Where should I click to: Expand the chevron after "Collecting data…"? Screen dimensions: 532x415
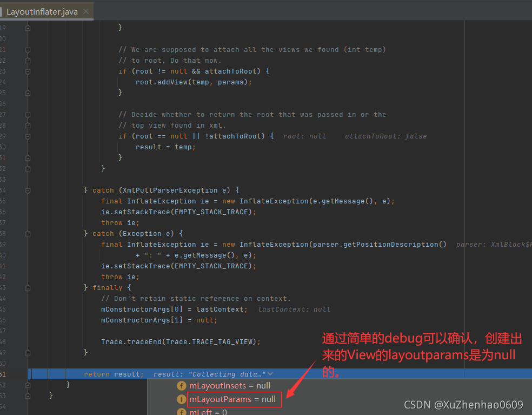270,374
